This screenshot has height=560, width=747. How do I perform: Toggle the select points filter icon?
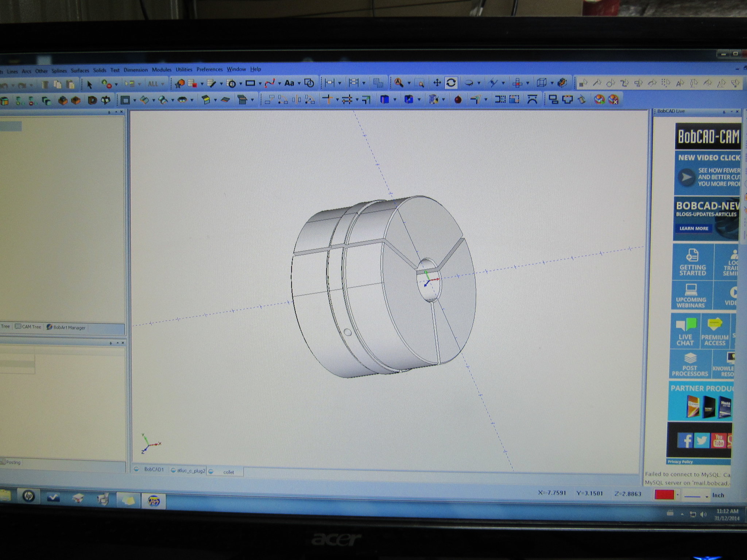[583, 83]
